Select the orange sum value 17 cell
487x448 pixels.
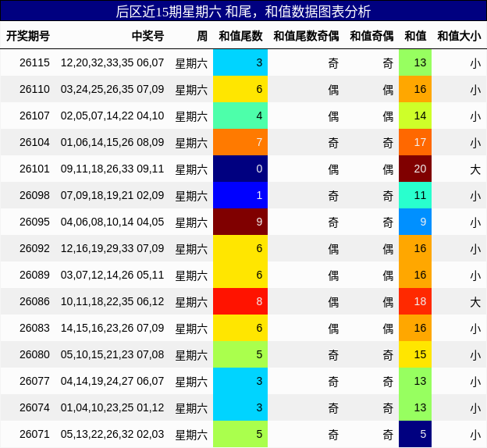coord(415,142)
